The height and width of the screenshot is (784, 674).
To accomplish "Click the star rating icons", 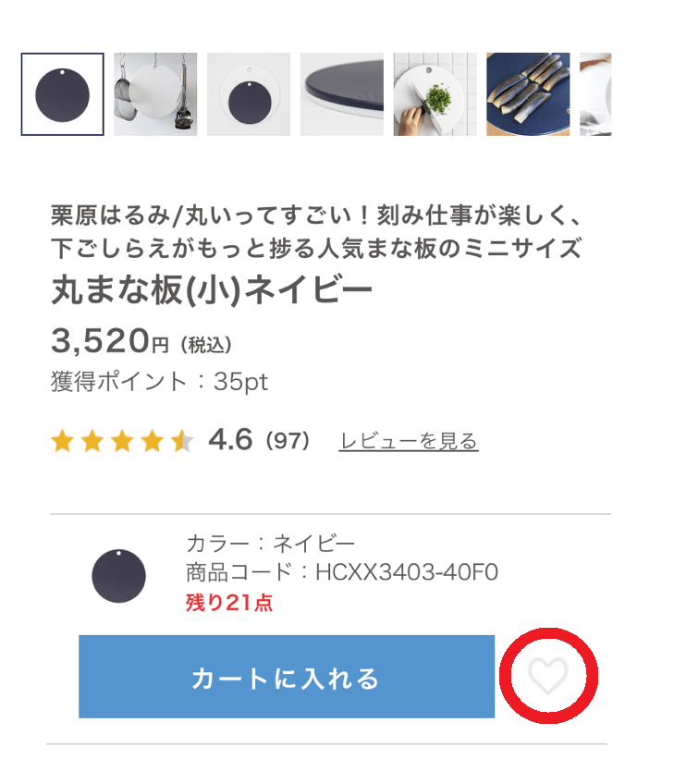I will 122,441.
